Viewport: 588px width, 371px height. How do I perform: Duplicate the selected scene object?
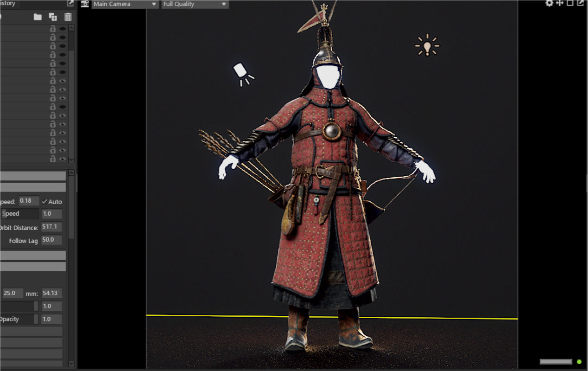click(x=53, y=17)
